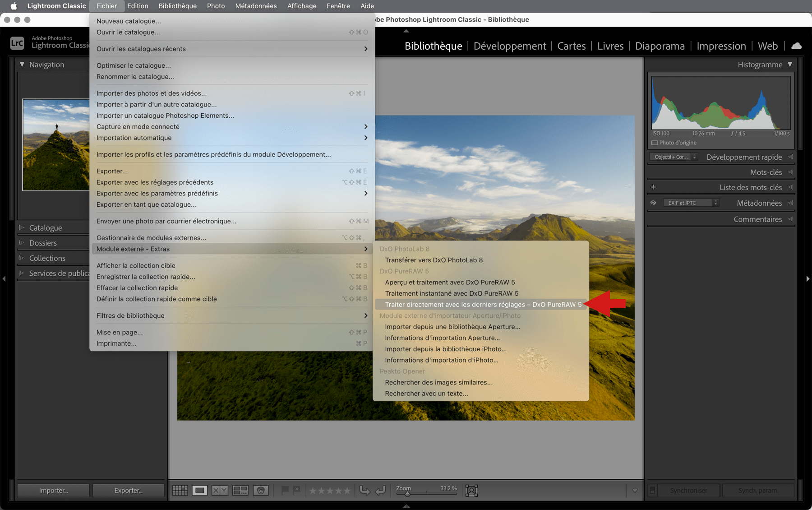Click the Exporter... button at bottom
This screenshot has height=510, width=812.
point(128,491)
